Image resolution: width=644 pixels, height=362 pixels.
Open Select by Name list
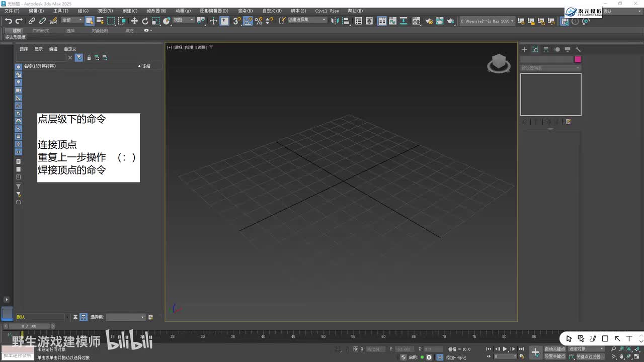pos(100,21)
